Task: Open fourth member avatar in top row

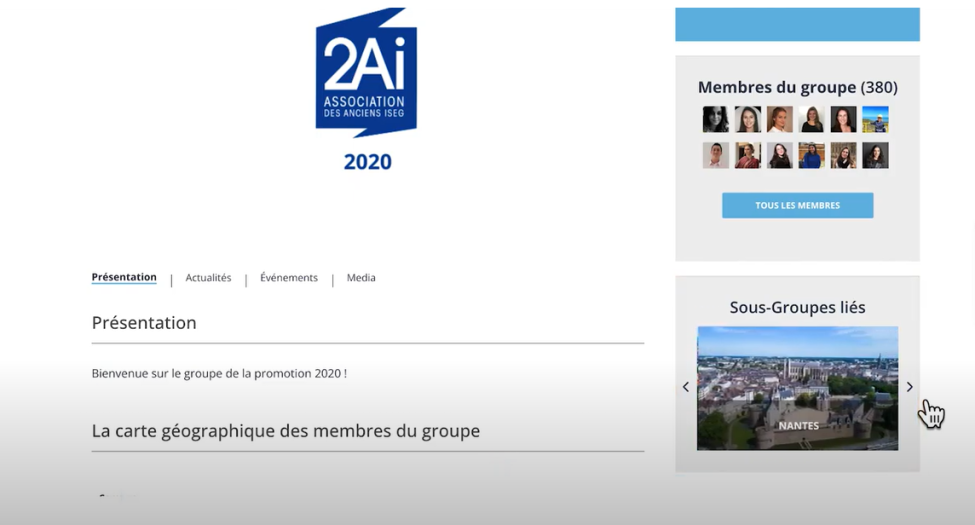Action: click(811, 119)
